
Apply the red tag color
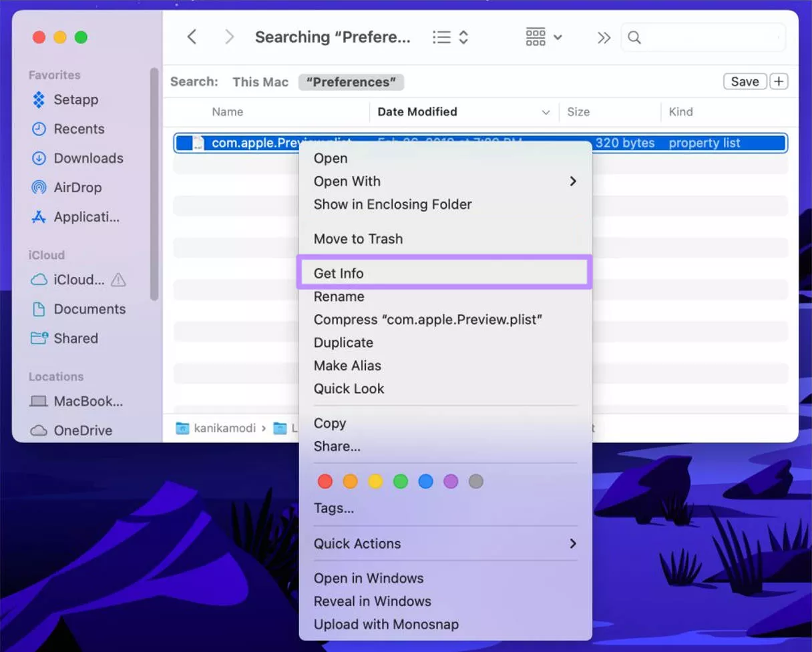pyautogui.click(x=325, y=481)
